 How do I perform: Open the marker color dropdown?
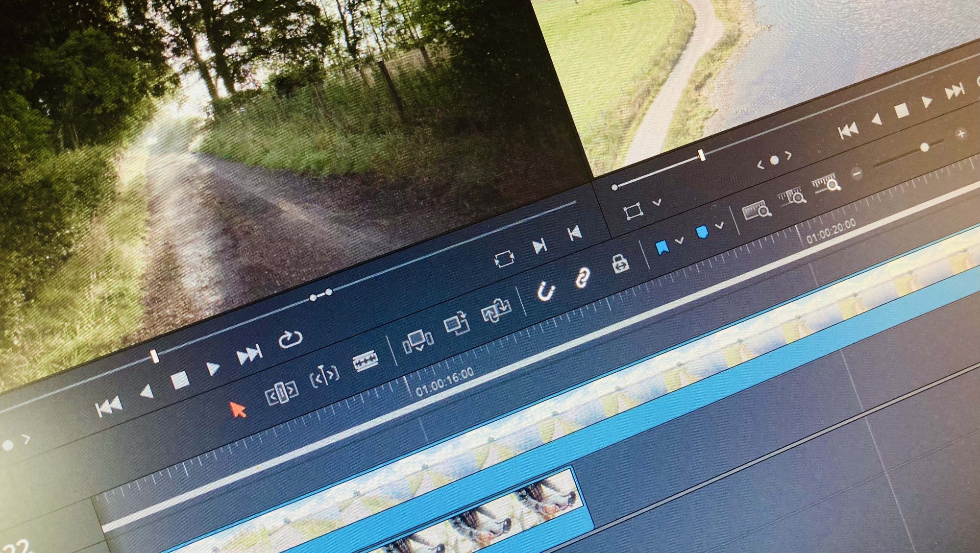click(x=719, y=226)
